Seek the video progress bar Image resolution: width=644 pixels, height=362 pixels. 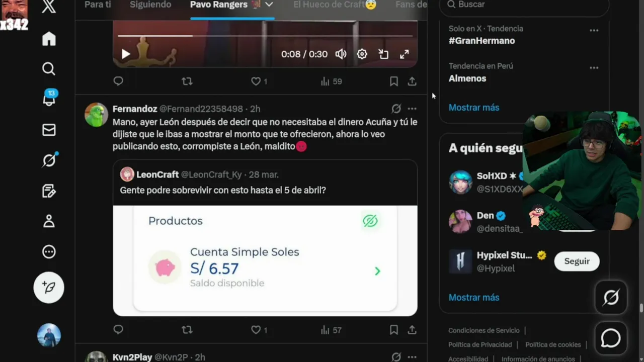pos(265,36)
